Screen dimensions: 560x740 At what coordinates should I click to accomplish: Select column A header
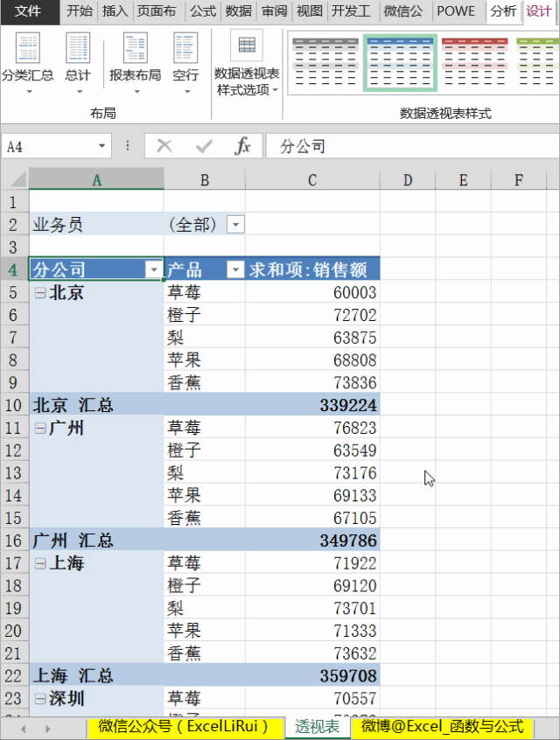coord(96,179)
